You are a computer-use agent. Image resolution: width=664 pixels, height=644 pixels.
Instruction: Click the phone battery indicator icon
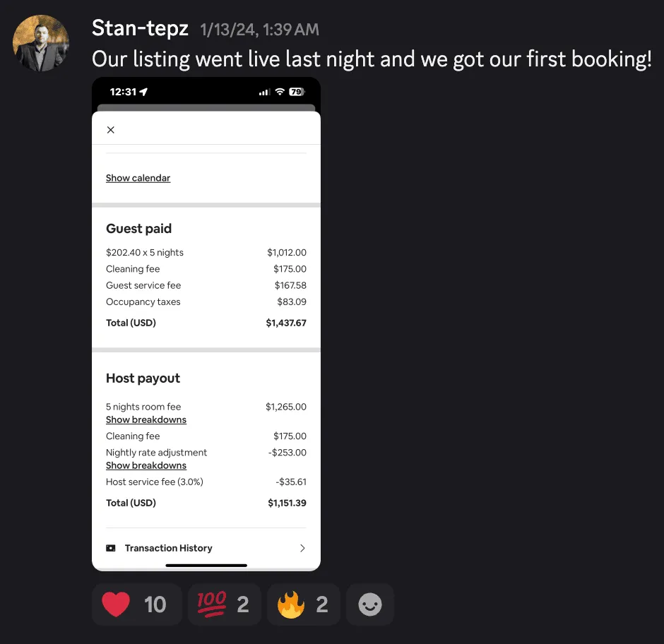297,92
